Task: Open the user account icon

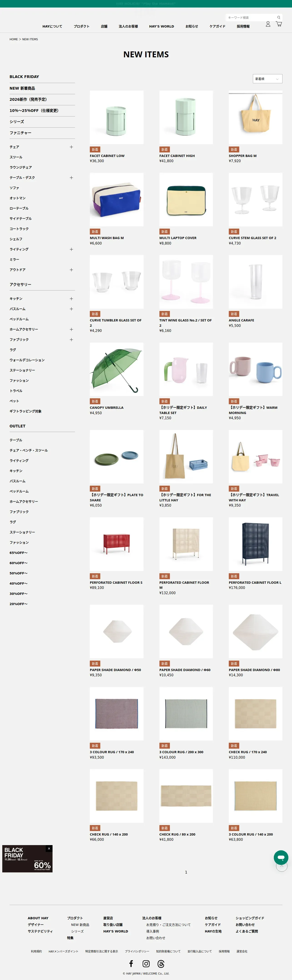Action: click(x=268, y=24)
